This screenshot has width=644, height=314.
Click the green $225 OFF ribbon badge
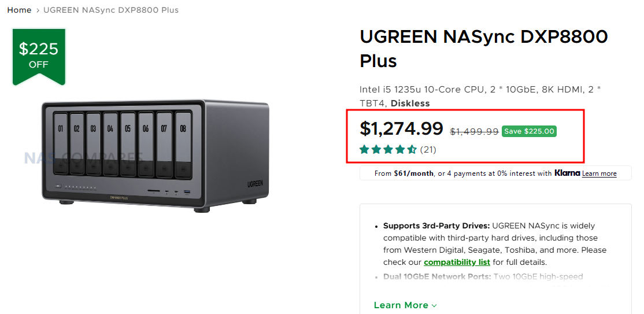click(39, 56)
